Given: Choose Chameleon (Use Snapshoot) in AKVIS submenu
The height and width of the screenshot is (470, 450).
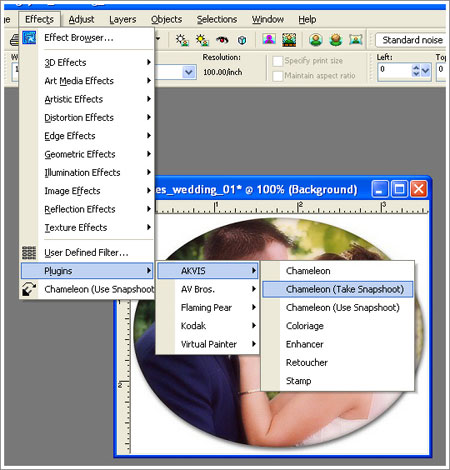Looking at the screenshot, I should [337, 307].
